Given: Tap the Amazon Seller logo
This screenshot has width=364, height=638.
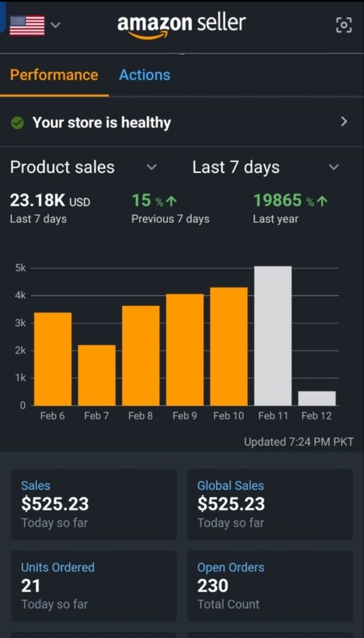Looking at the screenshot, I should tap(181, 25).
